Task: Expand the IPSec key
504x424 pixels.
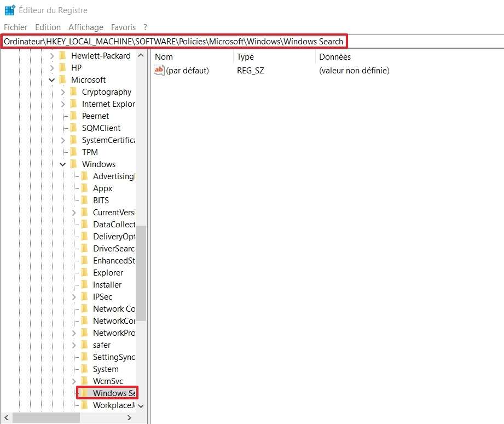Action: pos(74,297)
